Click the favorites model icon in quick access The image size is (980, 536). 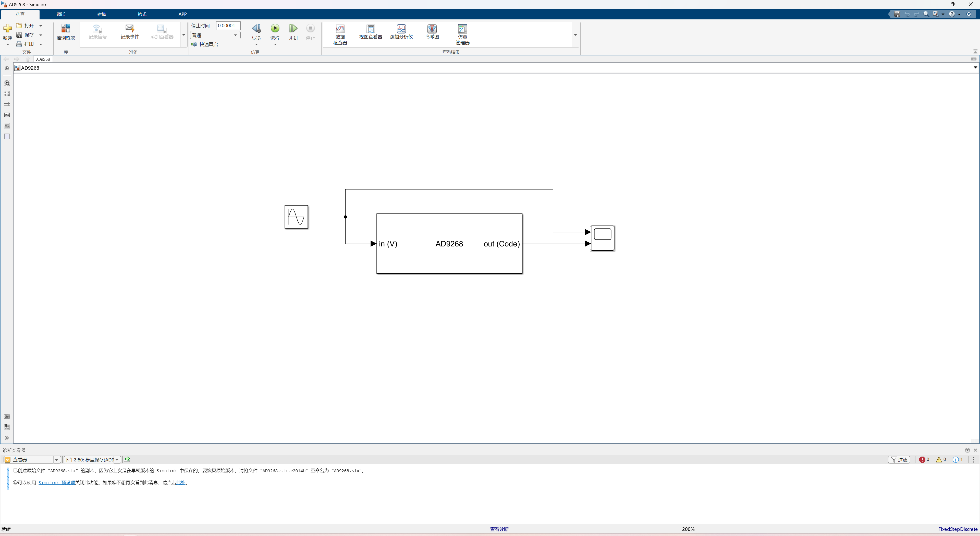pos(936,14)
